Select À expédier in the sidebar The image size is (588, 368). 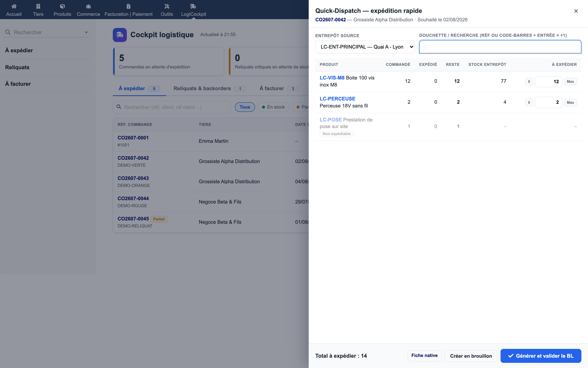[19, 50]
